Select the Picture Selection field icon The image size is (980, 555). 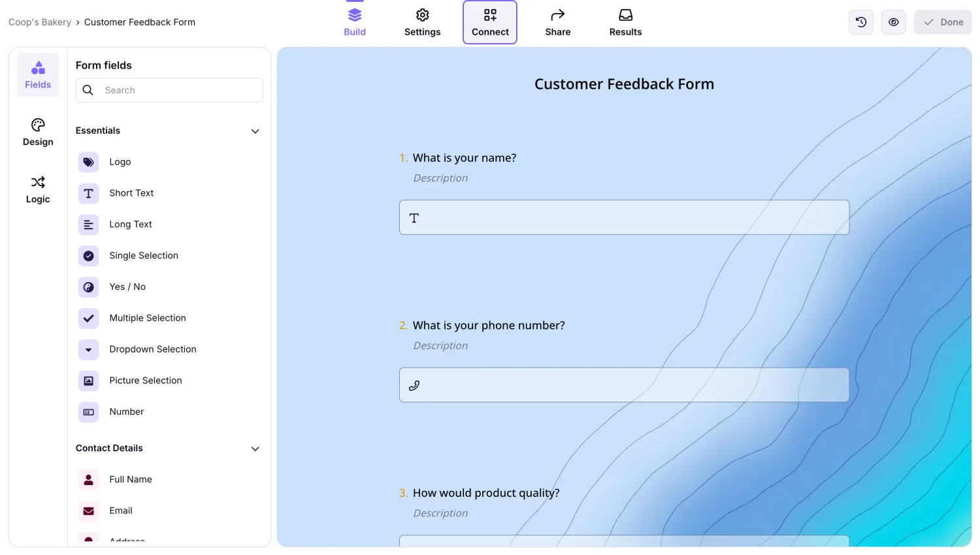click(x=88, y=381)
